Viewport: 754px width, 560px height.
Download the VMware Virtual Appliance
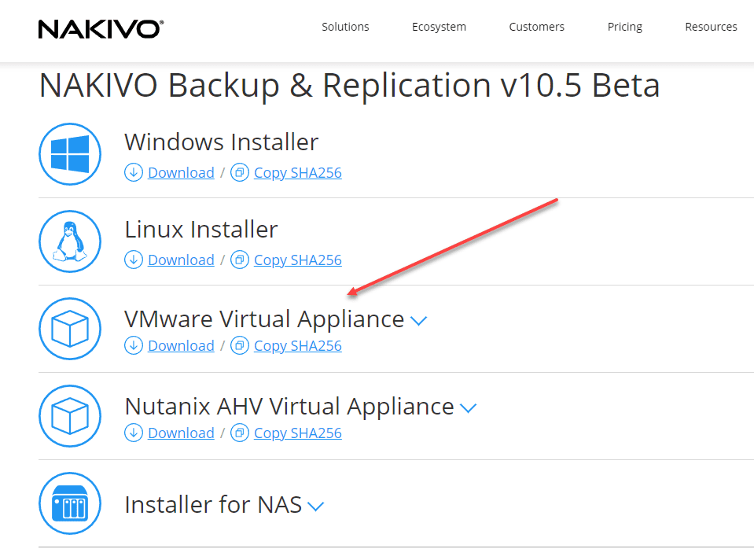[x=181, y=346]
